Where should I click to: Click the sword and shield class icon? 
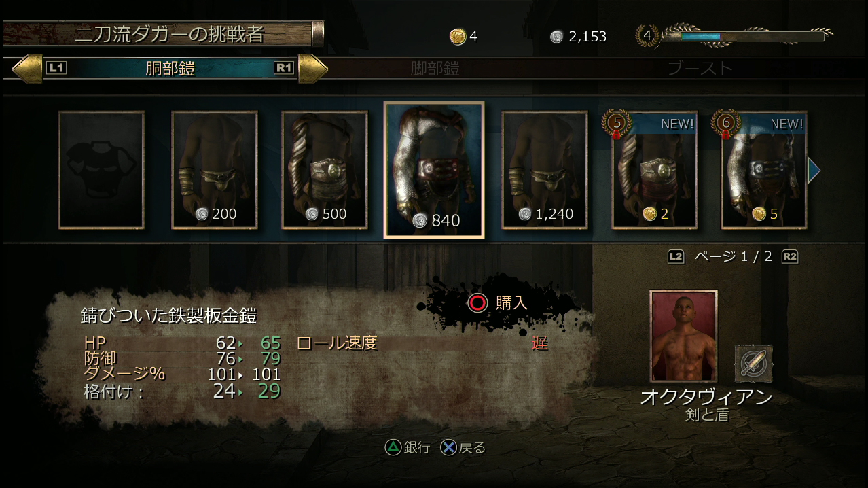[x=753, y=364]
